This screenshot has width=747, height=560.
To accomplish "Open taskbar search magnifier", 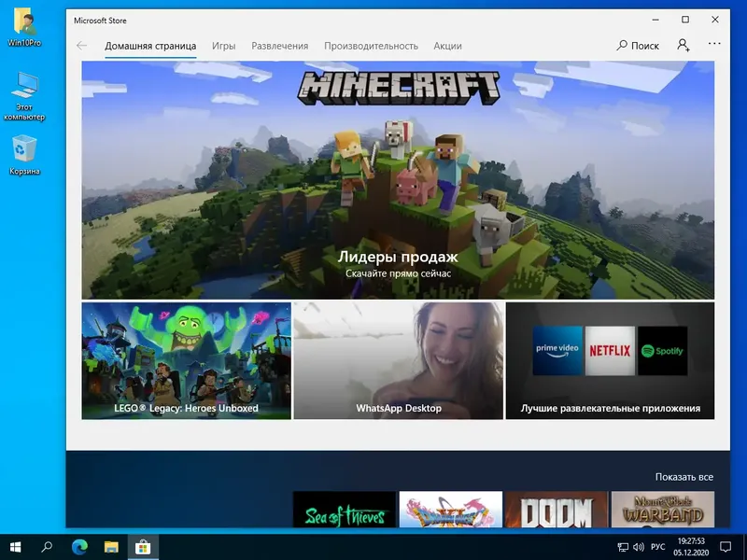I will [x=47, y=547].
